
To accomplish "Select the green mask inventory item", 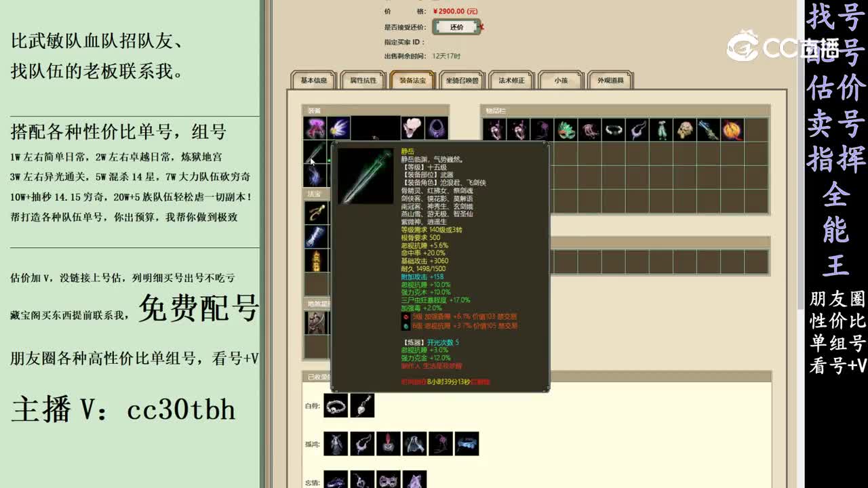I will tap(566, 129).
